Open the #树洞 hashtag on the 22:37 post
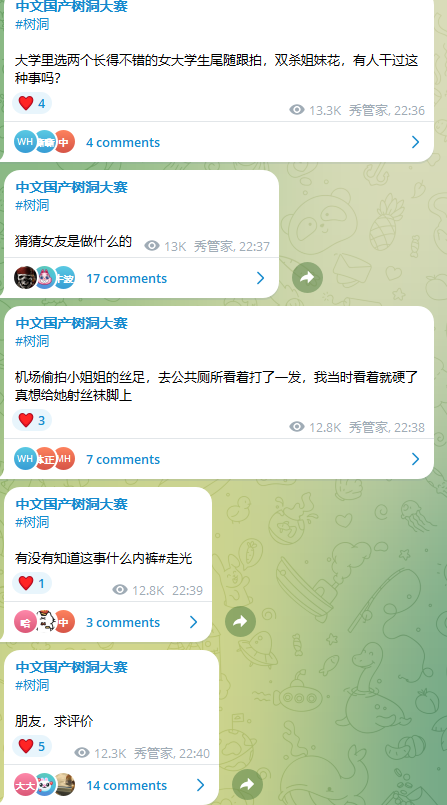Viewport: 447px width, 805px height. pos(32,205)
